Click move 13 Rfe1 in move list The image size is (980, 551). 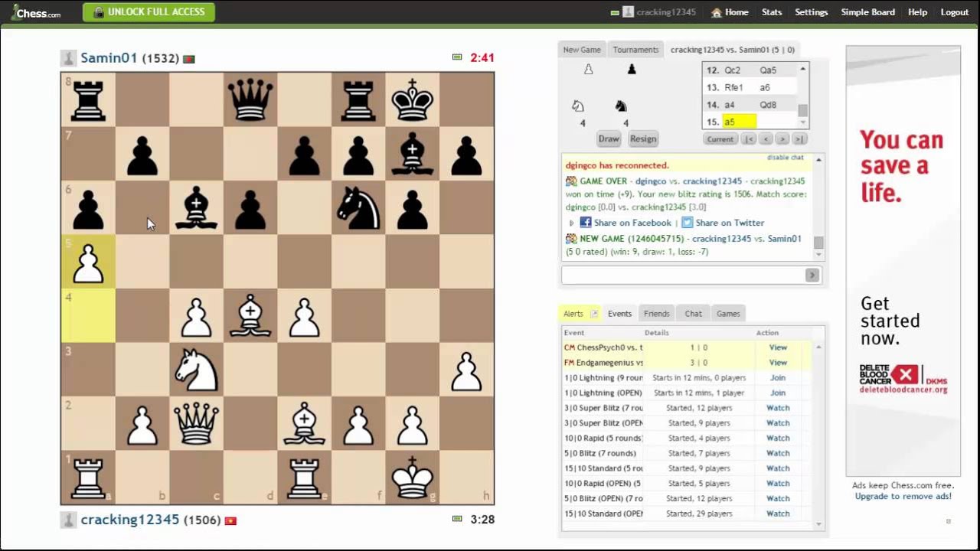[733, 88]
